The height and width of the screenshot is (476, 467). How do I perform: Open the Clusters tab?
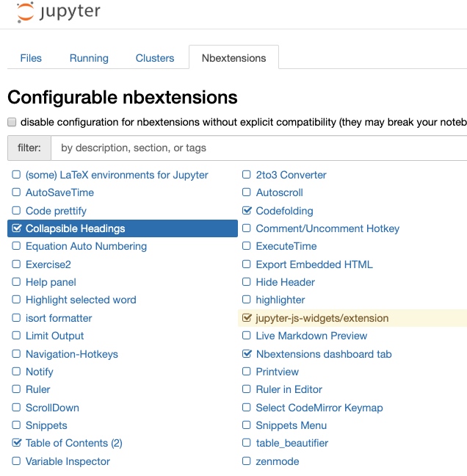[155, 58]
